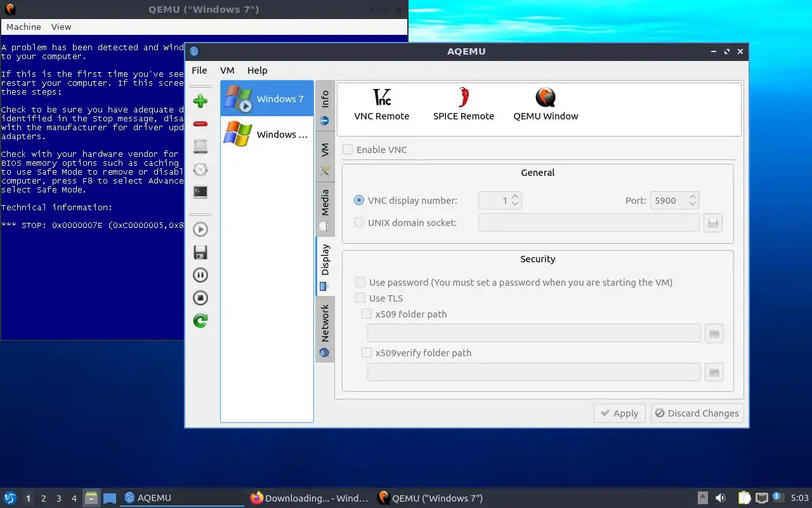Switch to virtual desktop 1
This screenshot has height=508, width=812.
point(28,498)
